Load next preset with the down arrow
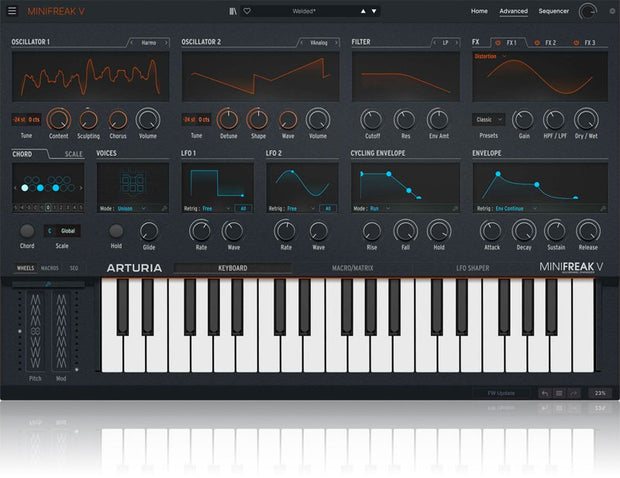This screenshot has width=620, height=478. (374, 11)
